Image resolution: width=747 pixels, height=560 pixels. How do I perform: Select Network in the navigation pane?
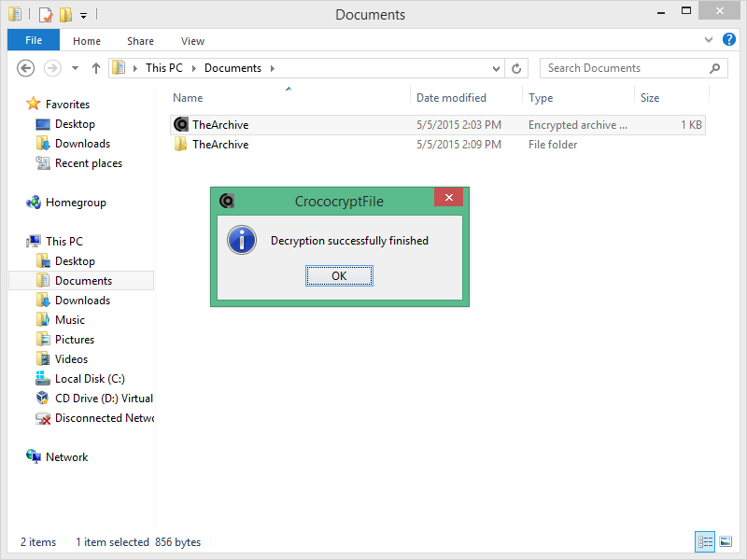coord(66,457)
